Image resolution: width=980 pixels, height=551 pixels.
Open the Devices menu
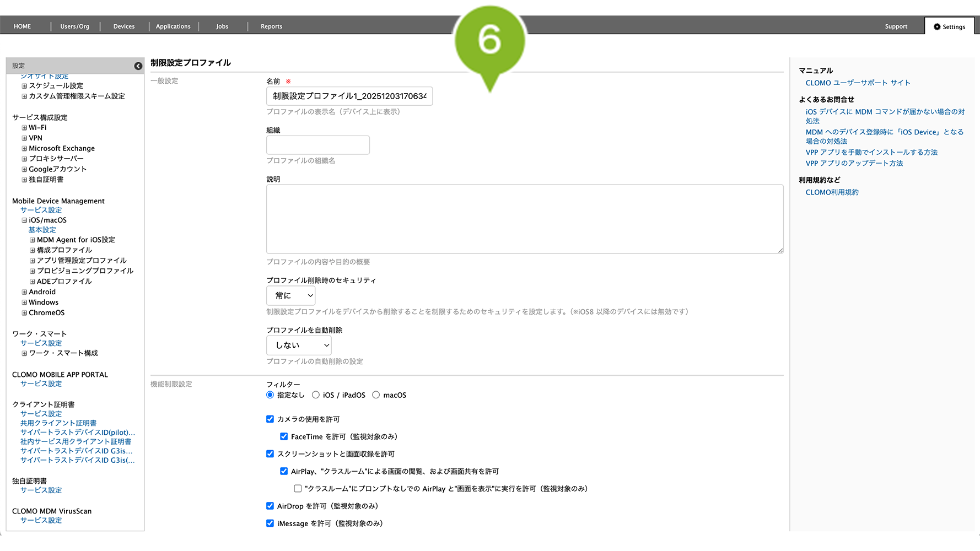[124, 26]
